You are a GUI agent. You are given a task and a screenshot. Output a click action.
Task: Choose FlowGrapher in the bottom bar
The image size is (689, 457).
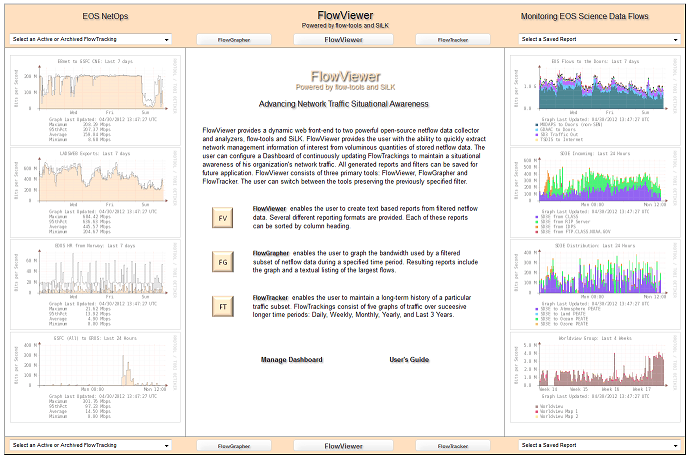pos(234,446)
